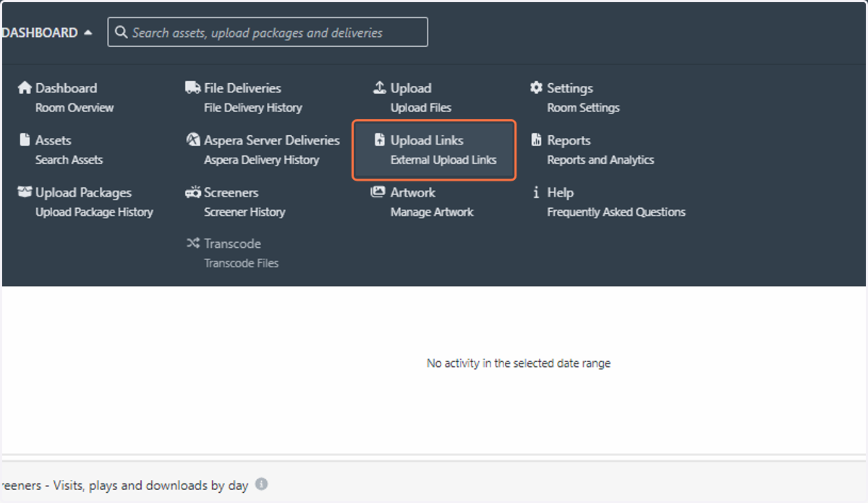Image resolution: width=868 pixels, height=503 pixels.
Task: Click the File Deliveries truck icon
Action: tap(193, 87)
